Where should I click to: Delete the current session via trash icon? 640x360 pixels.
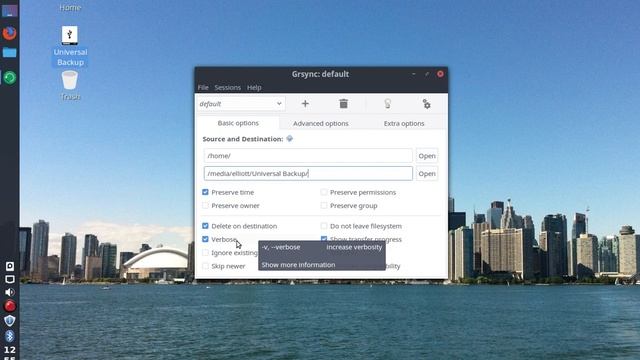[x=343, y=104]
